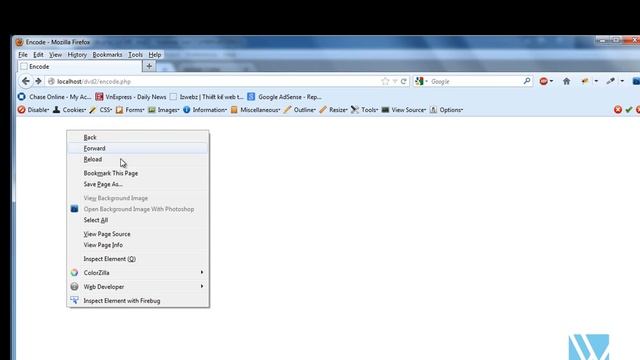Open Information menu in Web Developer toolbar
Image resolution: width=640 pixels, height=360 pixels.
tap(205, 110)
